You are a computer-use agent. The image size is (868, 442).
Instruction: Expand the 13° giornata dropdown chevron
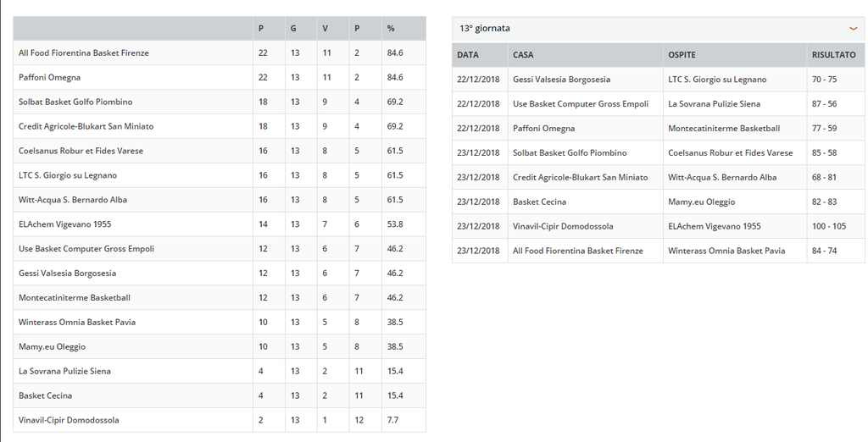[x=853, y=28]
